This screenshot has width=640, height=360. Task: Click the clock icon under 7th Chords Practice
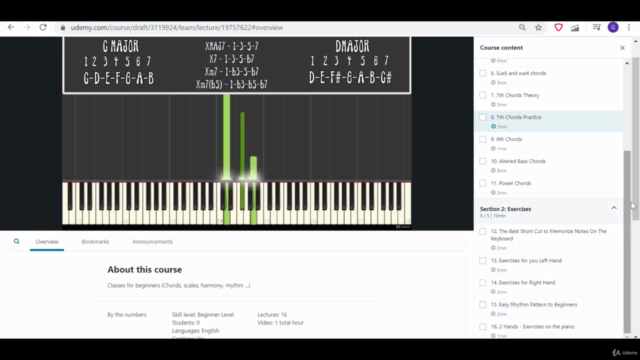point(493,127)
